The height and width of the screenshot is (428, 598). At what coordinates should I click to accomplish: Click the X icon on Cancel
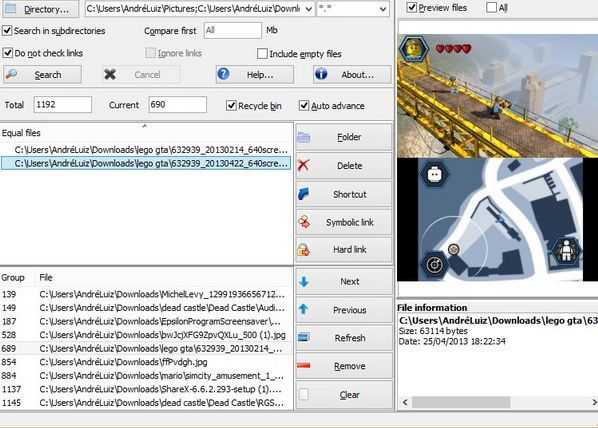[110, 74]
